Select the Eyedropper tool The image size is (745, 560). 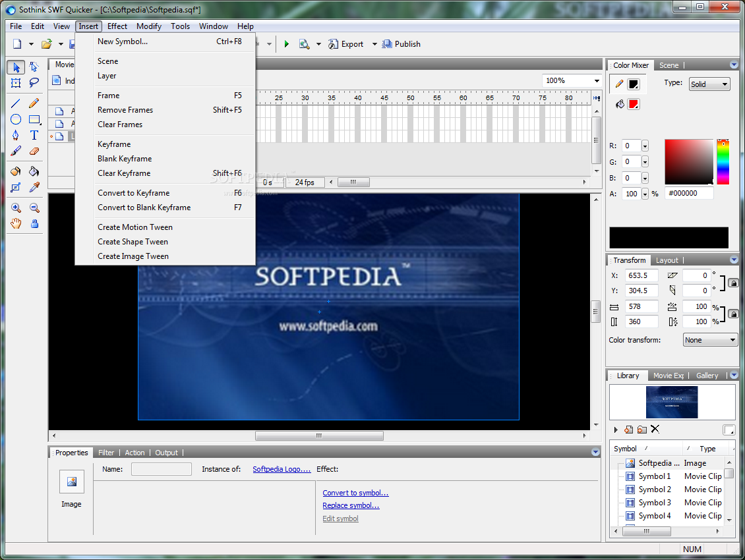point(34,187)
